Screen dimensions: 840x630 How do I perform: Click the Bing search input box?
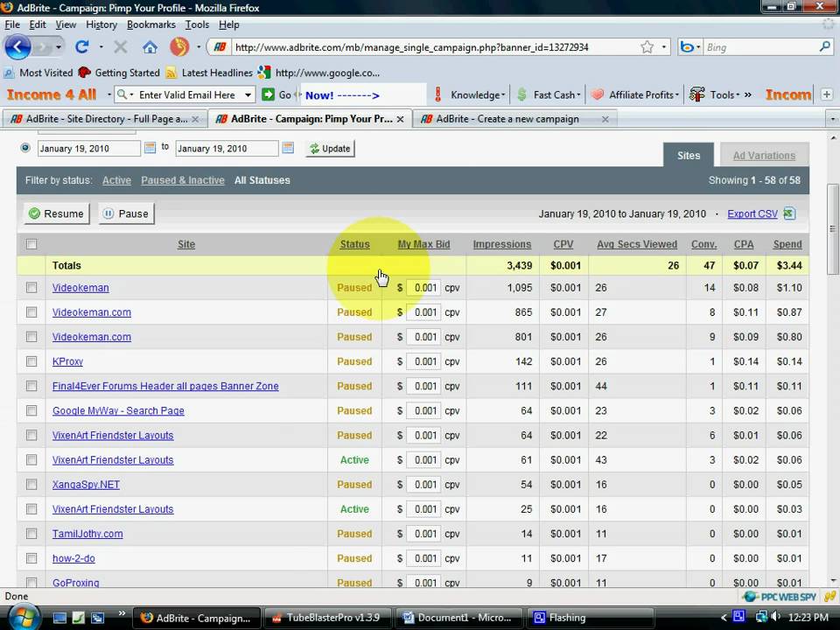(760, 47)
